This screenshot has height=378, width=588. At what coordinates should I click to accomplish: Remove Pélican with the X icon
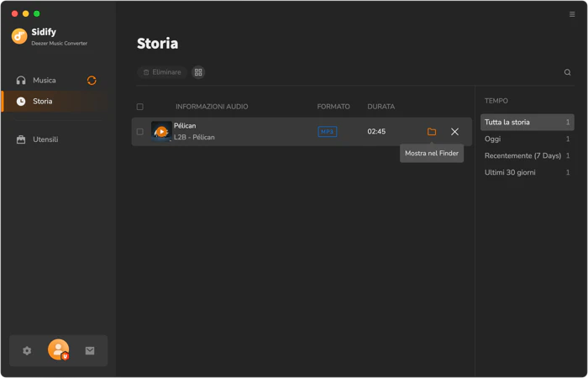coord(454,132)
